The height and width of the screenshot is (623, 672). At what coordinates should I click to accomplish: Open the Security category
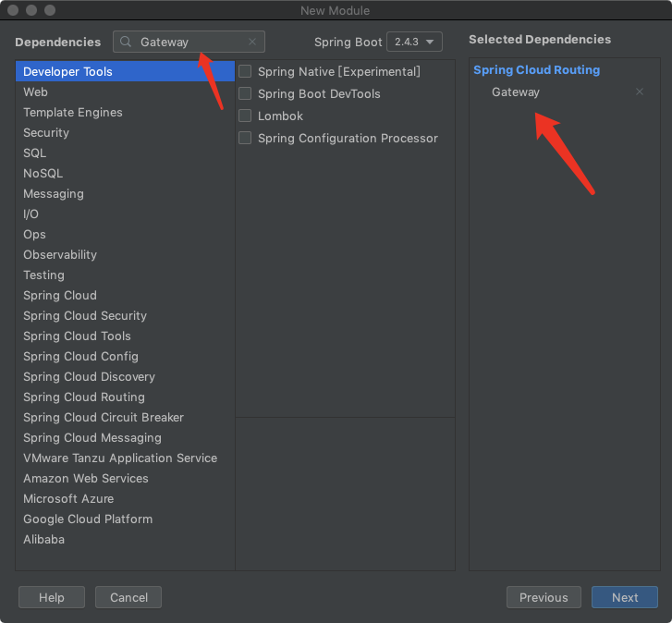pos(125,132)
